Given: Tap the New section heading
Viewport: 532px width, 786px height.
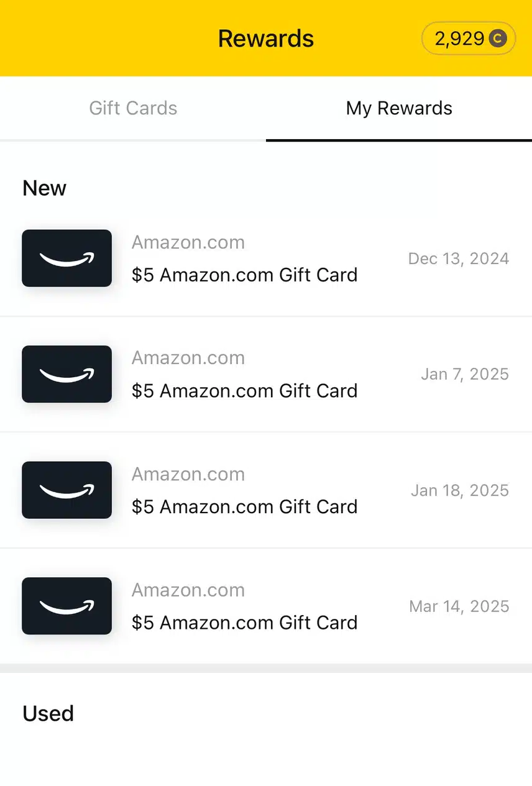Looking at the screenshot, I should tap(44, 188).
